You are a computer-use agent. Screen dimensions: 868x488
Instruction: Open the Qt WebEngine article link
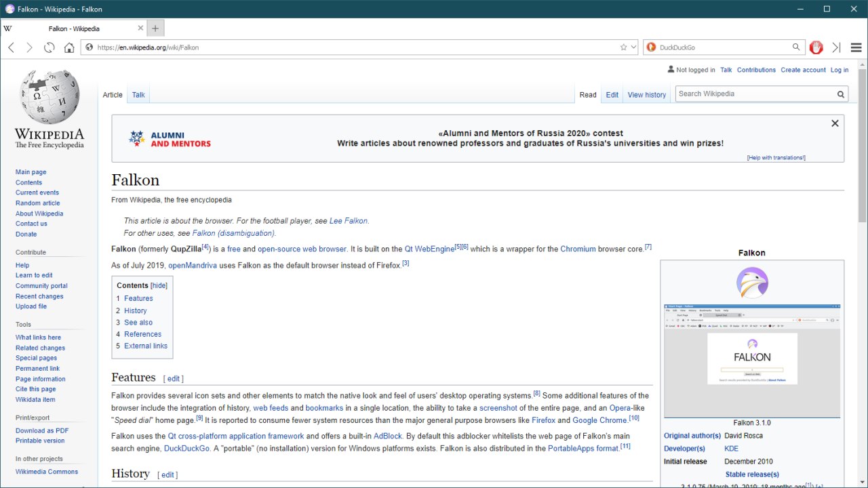[429, 249]
